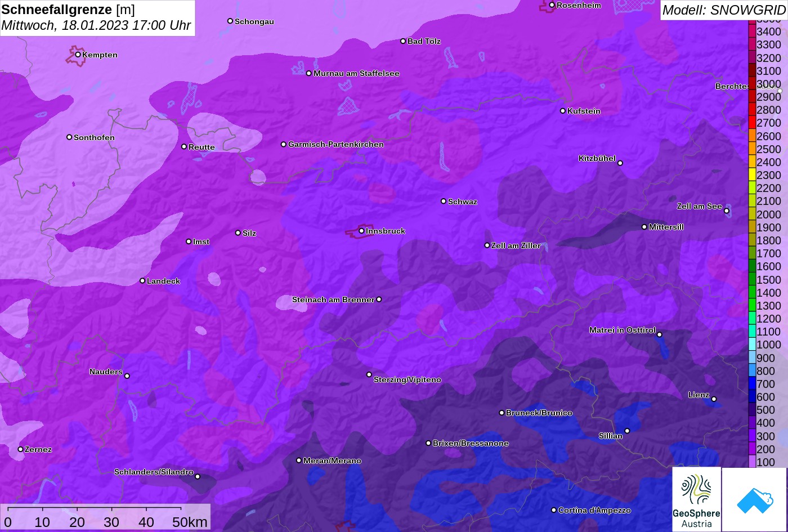Viewport: 788px width, 532px height.
Task: Select the 700 m blue legend swatch
Action: pos(752,383)
